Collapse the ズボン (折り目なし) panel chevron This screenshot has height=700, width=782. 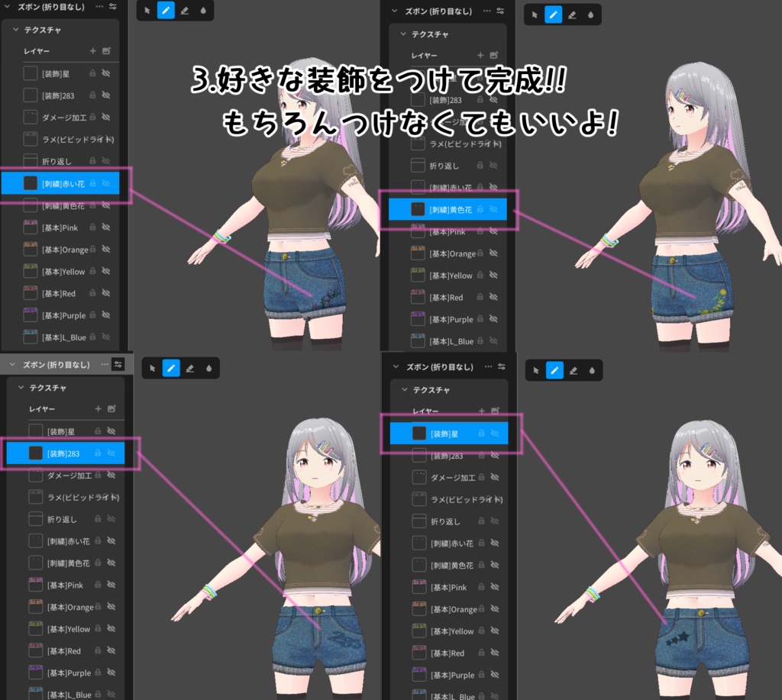coord(6,8)
